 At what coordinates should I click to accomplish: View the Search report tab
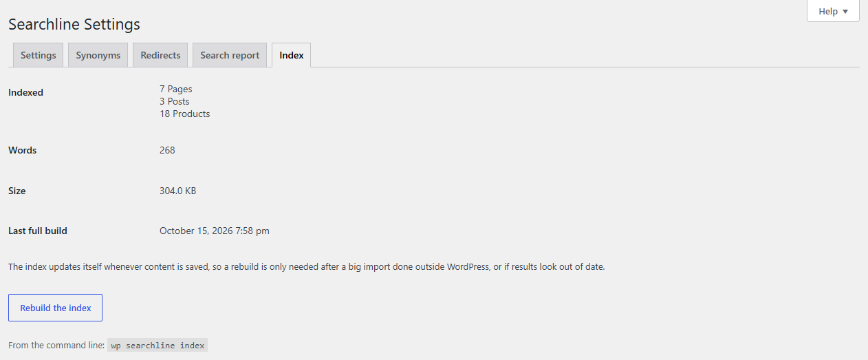coord(230,55)
